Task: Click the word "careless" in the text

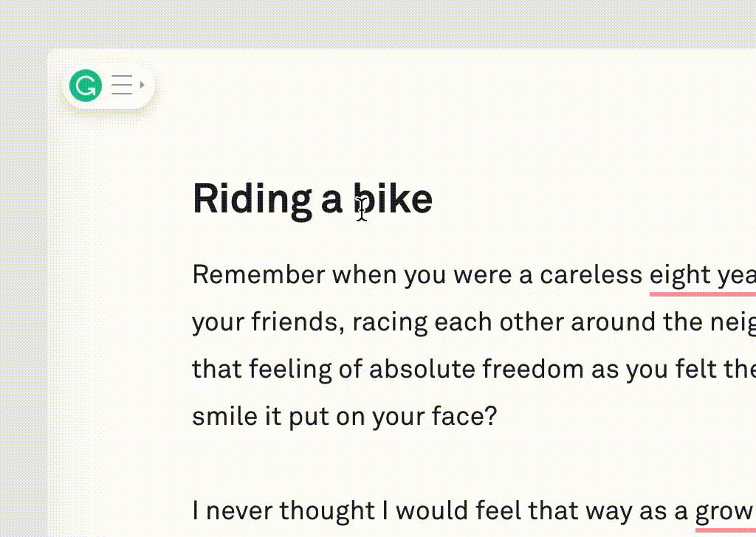Action: click(591, 275)
